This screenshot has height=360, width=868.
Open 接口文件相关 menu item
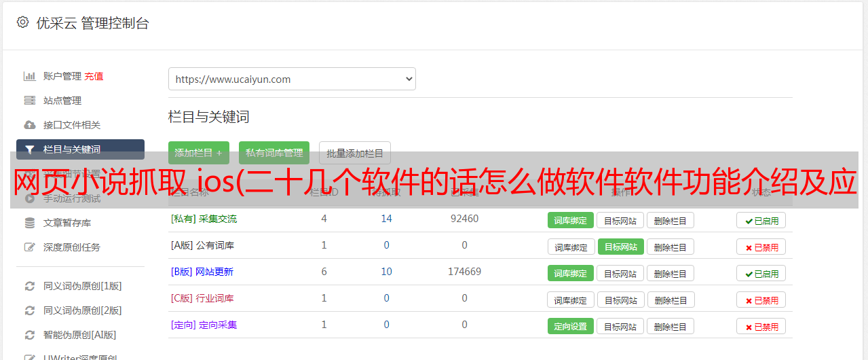point(72,125)
